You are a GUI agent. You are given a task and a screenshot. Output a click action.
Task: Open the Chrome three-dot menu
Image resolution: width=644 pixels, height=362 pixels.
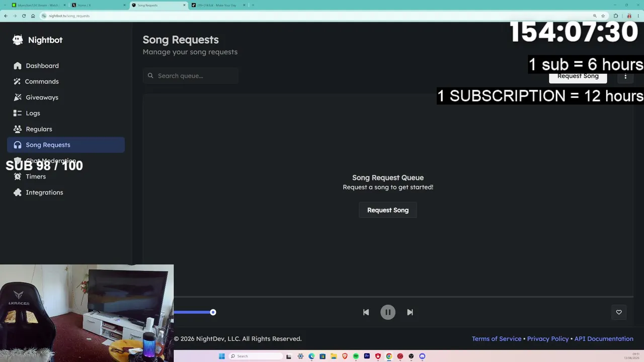638,16
